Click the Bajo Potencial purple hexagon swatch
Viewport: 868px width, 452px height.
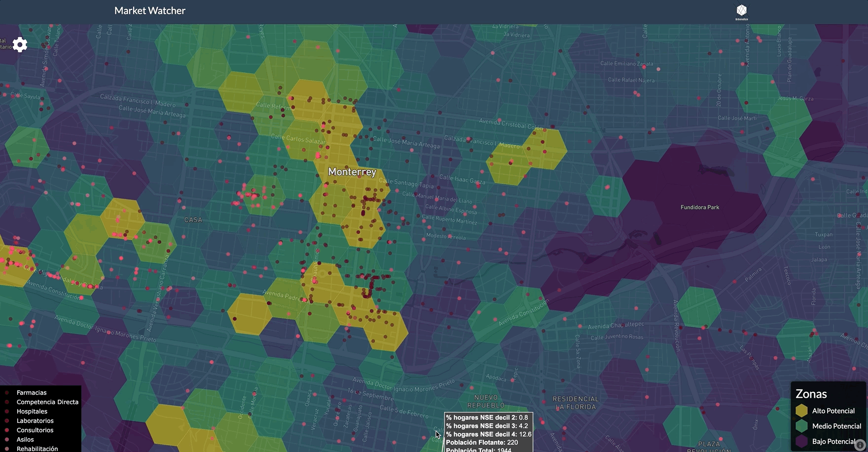point(801,441)
